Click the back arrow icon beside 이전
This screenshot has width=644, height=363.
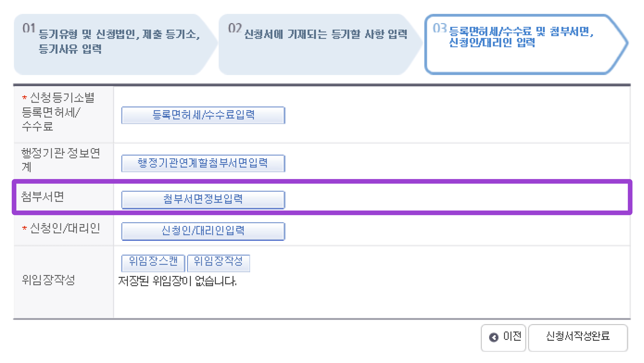click(493, 337)
